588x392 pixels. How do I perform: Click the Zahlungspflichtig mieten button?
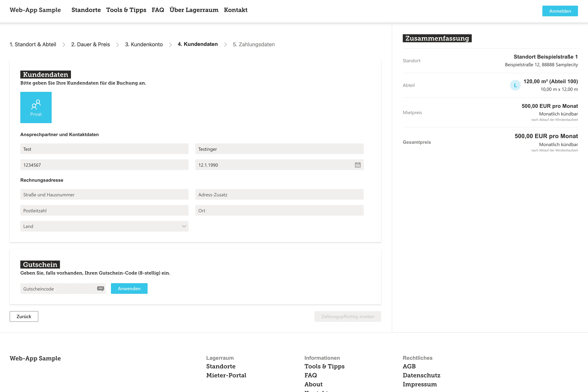(347, 316)
